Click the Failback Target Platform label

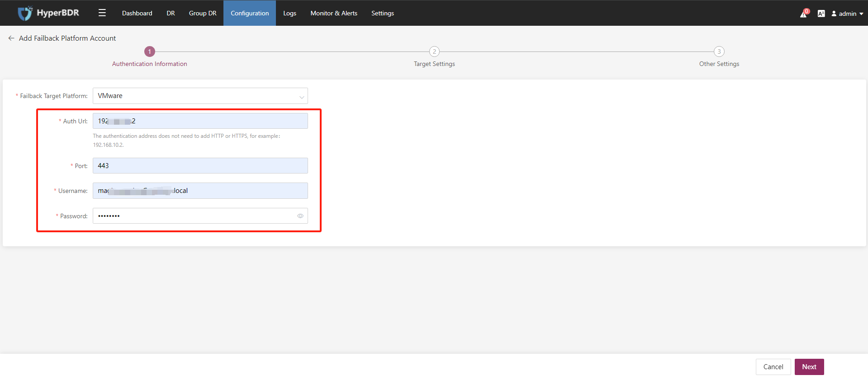click(x=53, y=96)
